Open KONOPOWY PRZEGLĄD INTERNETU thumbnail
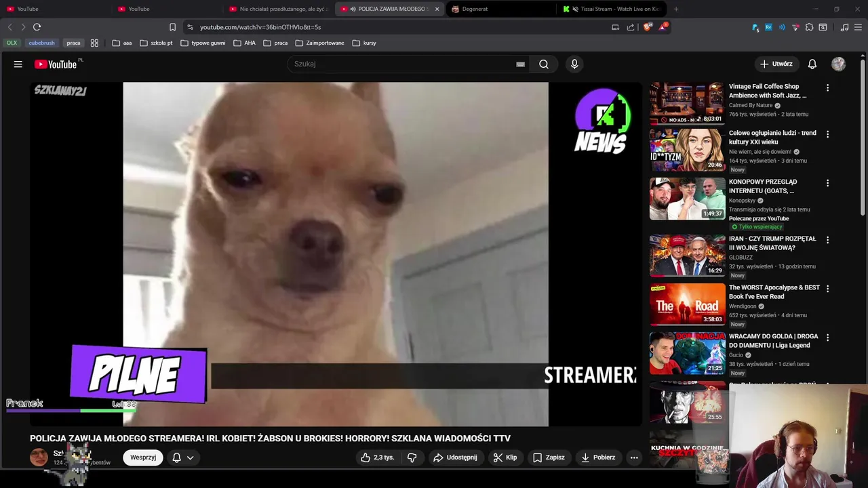The width and height of the screenshot is (868, 488). pyautogui.click(x=688, y=199)
